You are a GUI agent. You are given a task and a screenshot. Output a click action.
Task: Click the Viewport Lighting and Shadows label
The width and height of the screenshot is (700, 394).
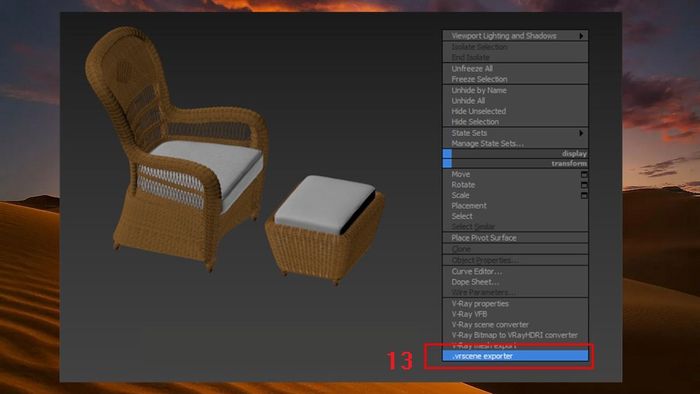tap(504, 36)
